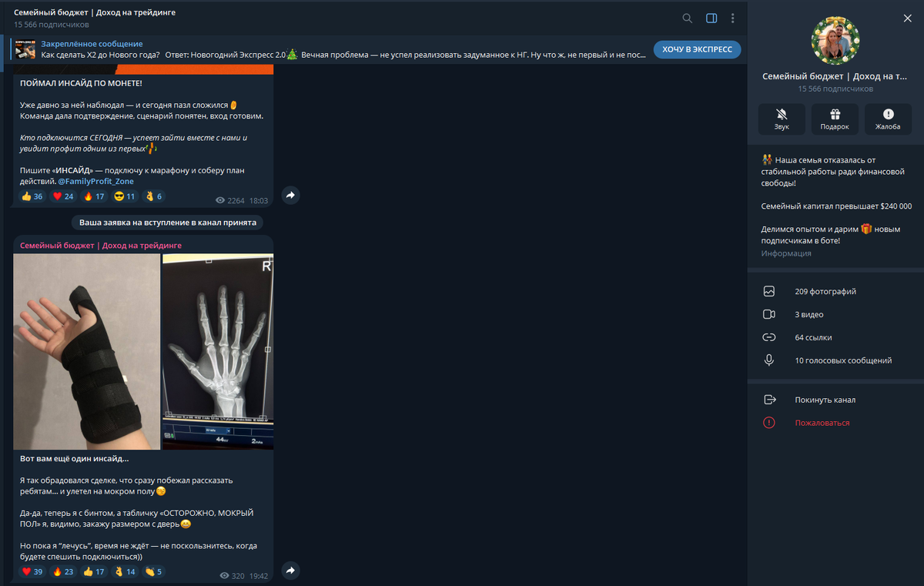Image resolution: width=924 pixels, height=586 pixels.
Task: Report via the Жалоба button
Action: click(888, 119)
